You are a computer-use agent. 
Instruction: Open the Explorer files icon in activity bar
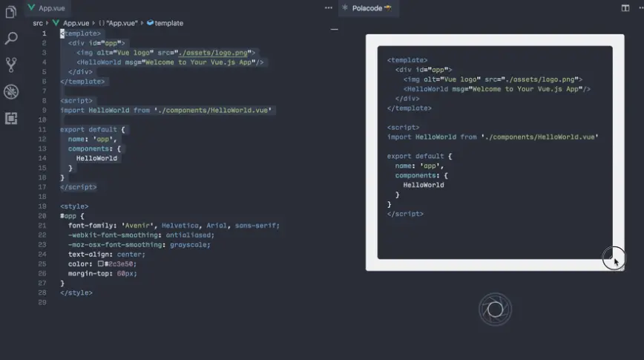coord(11,12)
